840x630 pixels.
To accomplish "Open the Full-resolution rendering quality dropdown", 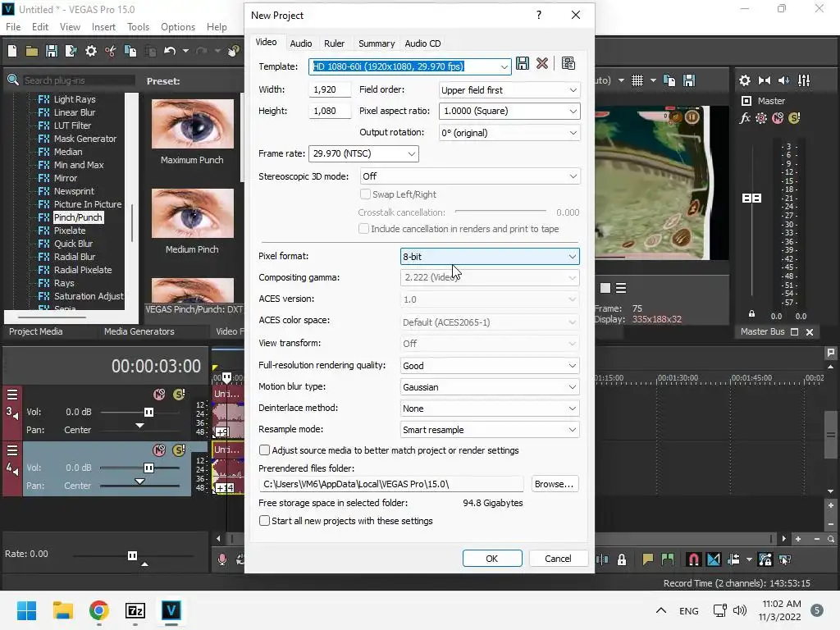I will point(490,366).
